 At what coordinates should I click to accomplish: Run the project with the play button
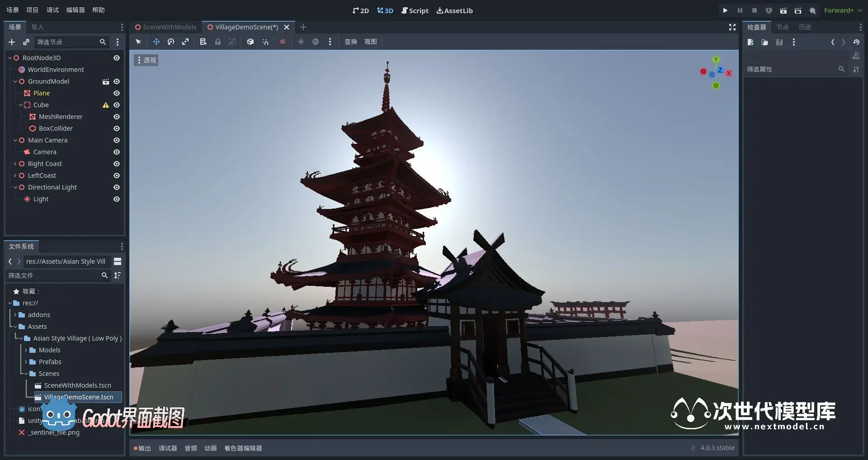tap(725, 10)
